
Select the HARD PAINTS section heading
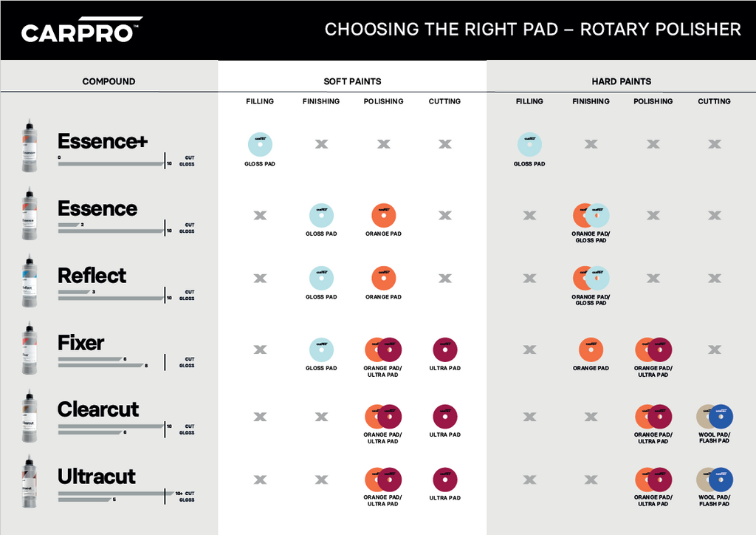[622, 81]
